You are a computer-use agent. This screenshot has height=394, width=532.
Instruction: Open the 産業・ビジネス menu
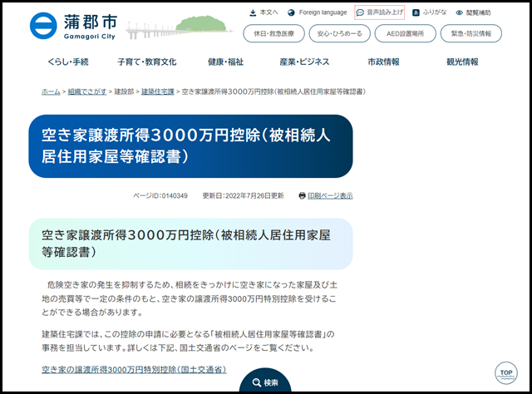pyautogui.click(x=304, y=62)
